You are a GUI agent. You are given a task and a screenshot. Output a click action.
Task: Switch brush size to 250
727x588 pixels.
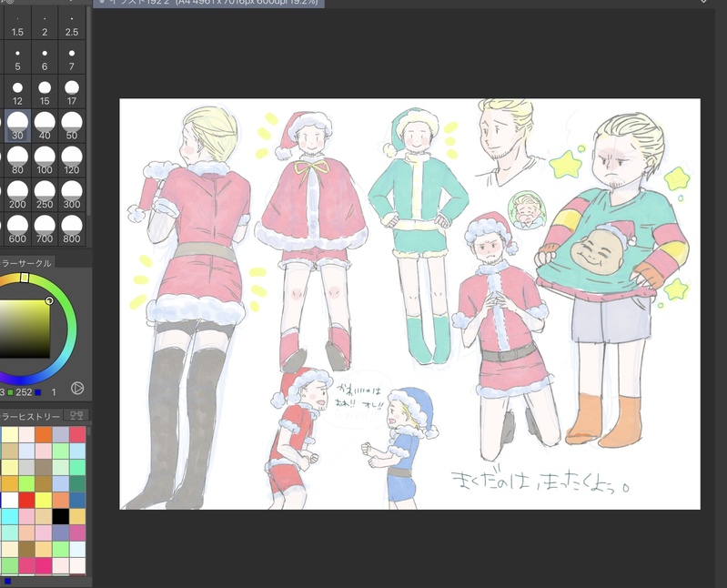(x=45, y=195)
